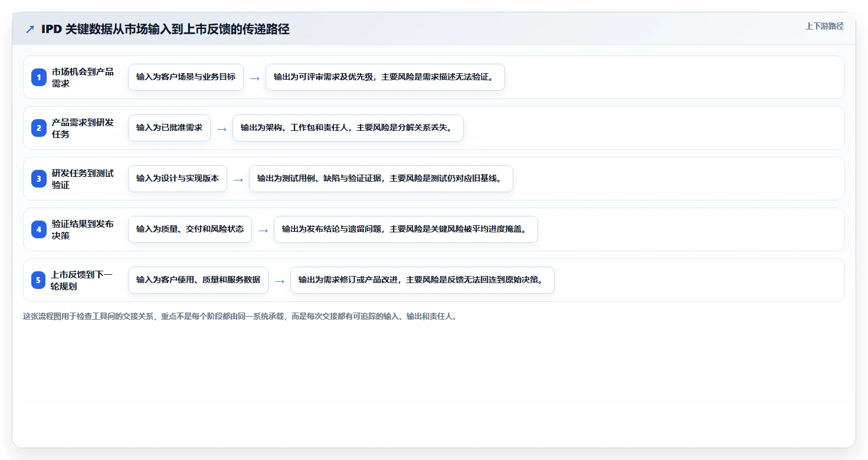Click step number 2 badge

[39, 128]
